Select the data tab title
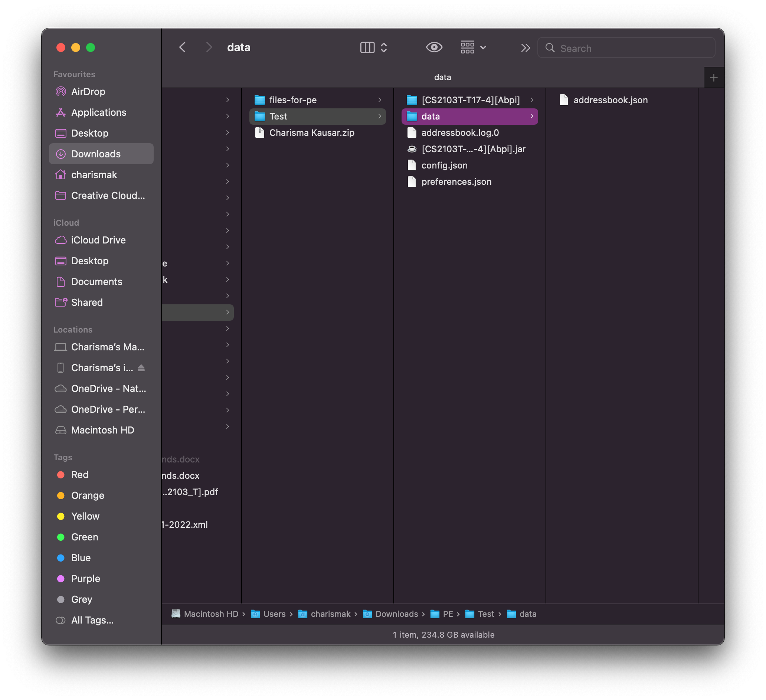 442,78
